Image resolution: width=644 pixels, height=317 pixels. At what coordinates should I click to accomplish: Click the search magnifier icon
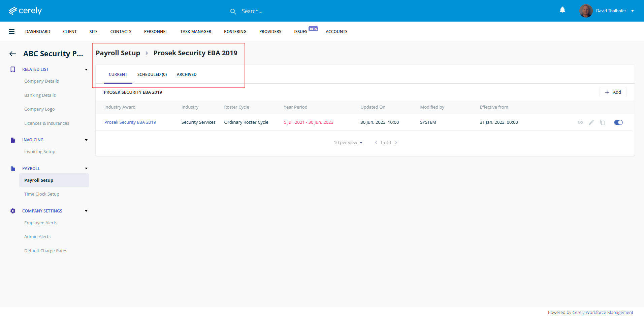click(x=233, y=11)
